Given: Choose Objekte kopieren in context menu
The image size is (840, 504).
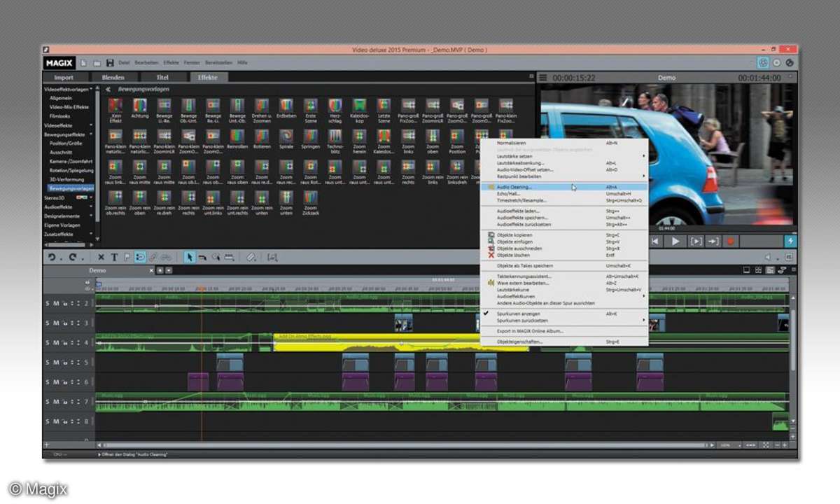Looking at the screenshot, I should tap(564, 234).
